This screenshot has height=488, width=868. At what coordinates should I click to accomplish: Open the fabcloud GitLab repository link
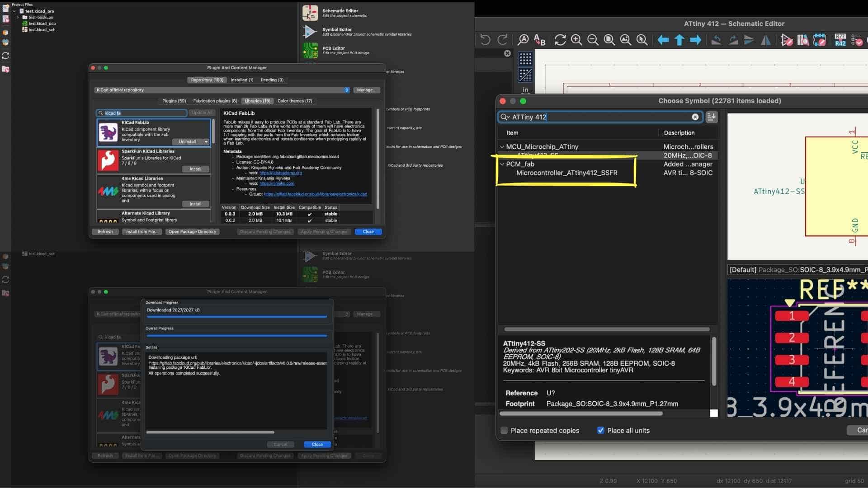315,194
